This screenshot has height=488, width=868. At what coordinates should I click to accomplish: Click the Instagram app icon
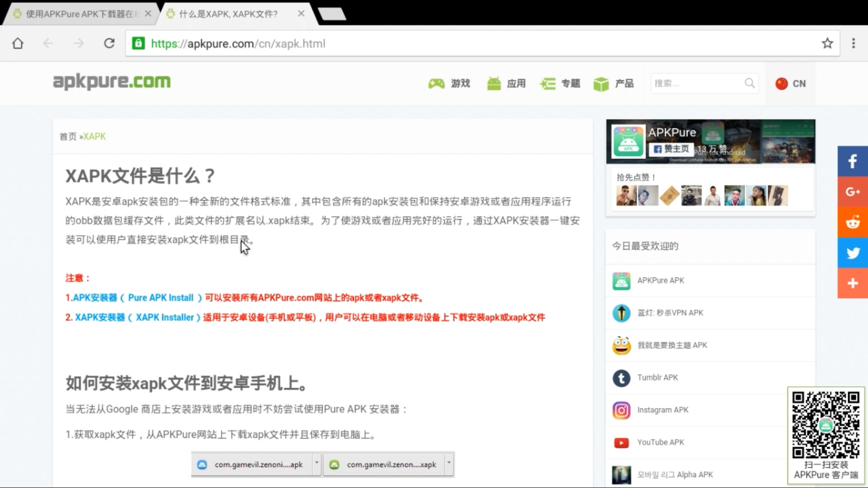tap(622, 410)
